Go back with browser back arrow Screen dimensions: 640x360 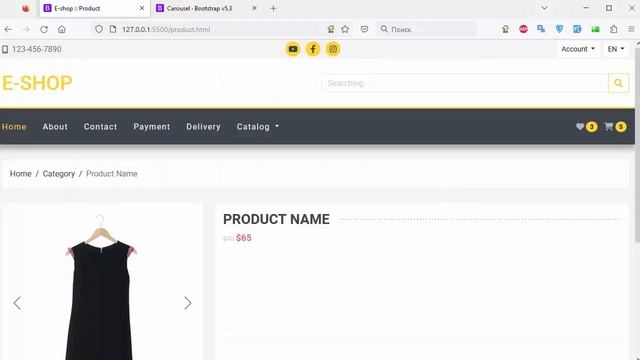(8, 29)
